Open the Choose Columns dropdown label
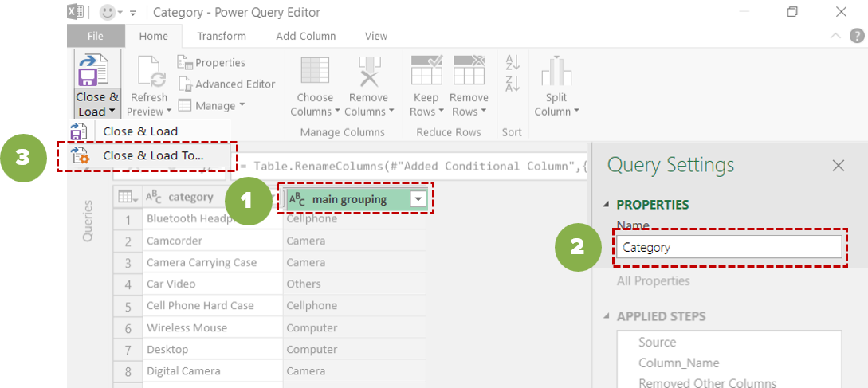868x388 pixels. [315, 104]
